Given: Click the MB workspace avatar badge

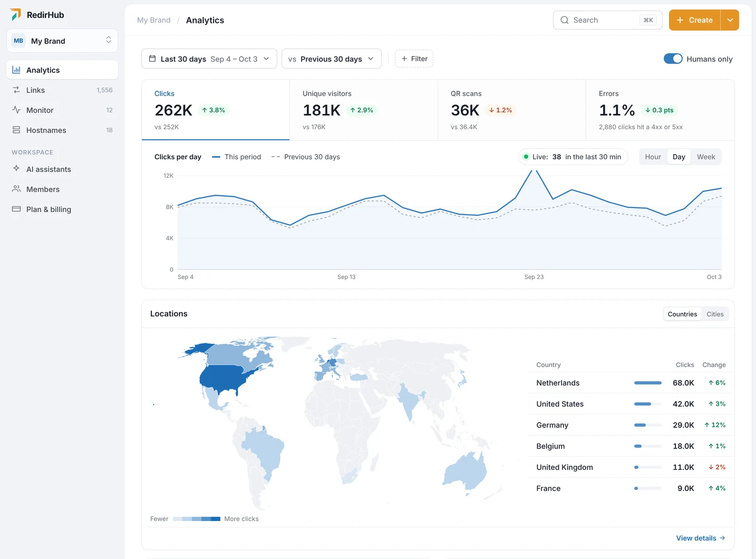Looking at the screenshot, I should [18, 41].
